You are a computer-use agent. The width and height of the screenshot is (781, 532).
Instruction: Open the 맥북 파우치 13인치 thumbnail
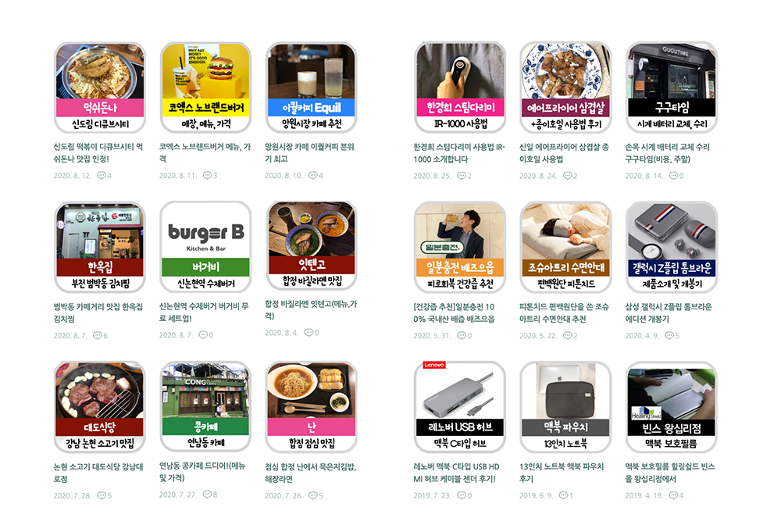[x=565, y=407]
